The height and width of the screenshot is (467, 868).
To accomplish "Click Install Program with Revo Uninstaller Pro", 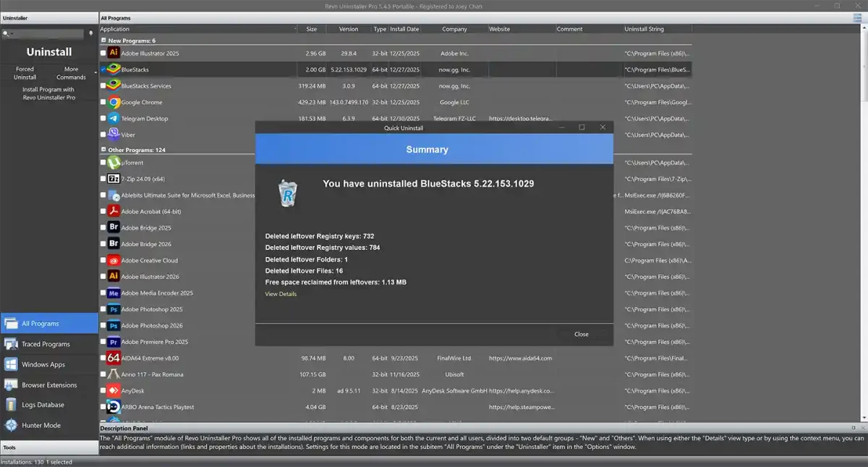I will pyautogui.click(x=48, y=93).
